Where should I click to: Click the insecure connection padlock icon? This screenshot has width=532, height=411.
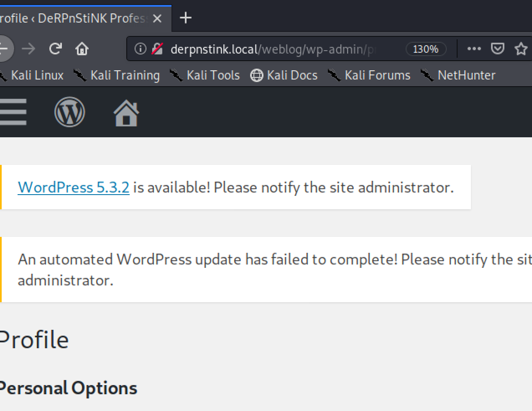157,49
